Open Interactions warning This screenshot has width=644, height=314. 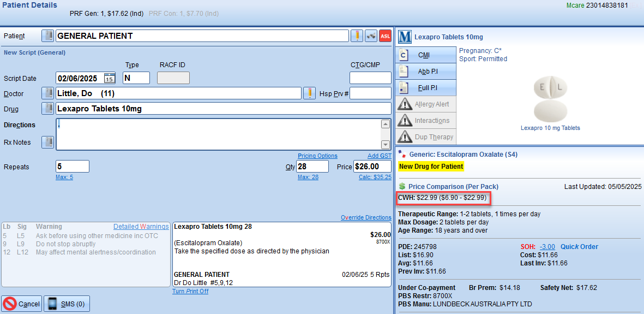[426, 121]
